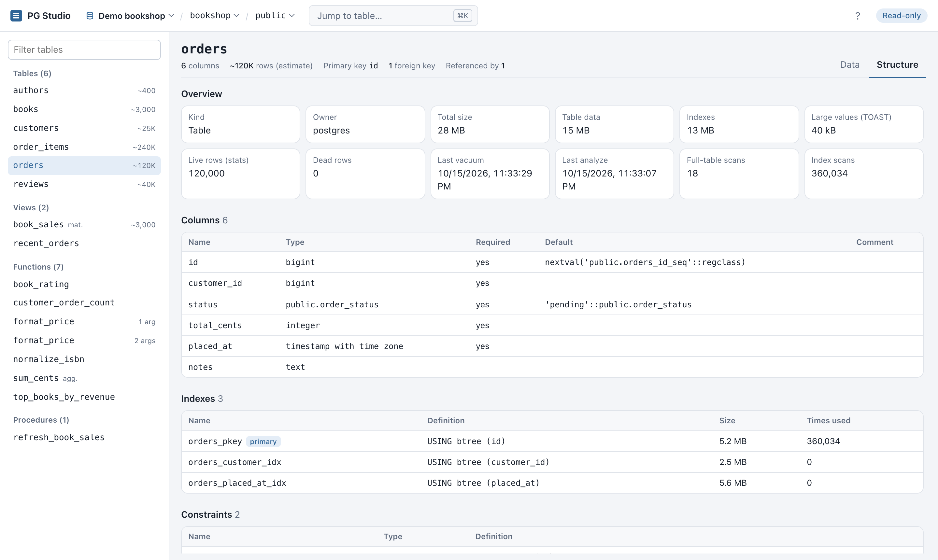Open the reviews table
The height and width of the screenshot is (560, 938).
coord(84,185)
